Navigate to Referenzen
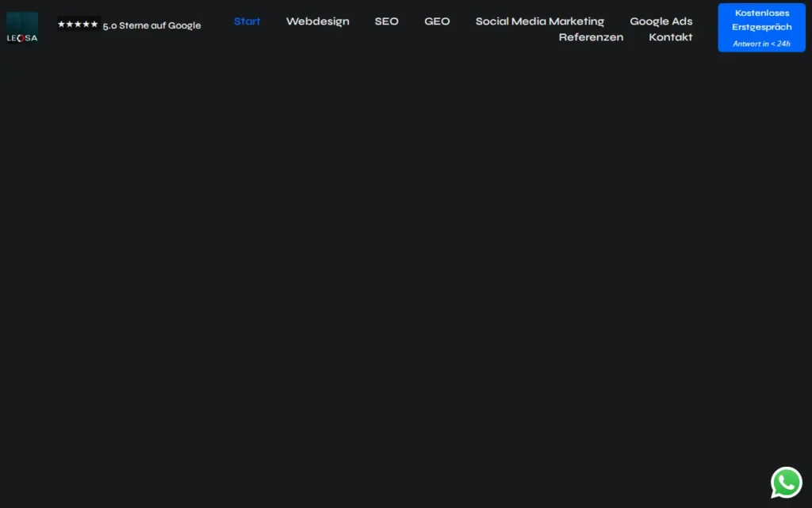This screenshot has height=508, width=812. click(x=591, y=37)
